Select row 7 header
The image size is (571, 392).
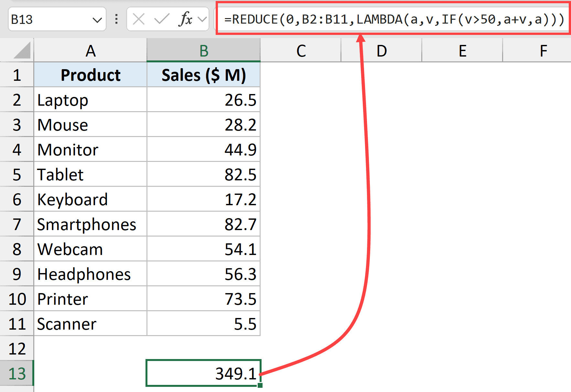click(17, 224)
